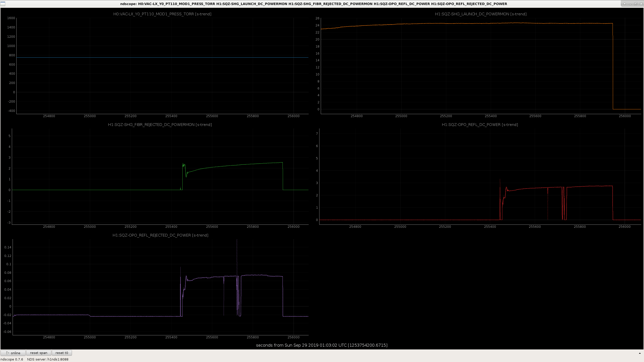Restore the ndscope window size
This screenshot has height=362, width=644.
[635, 4]
